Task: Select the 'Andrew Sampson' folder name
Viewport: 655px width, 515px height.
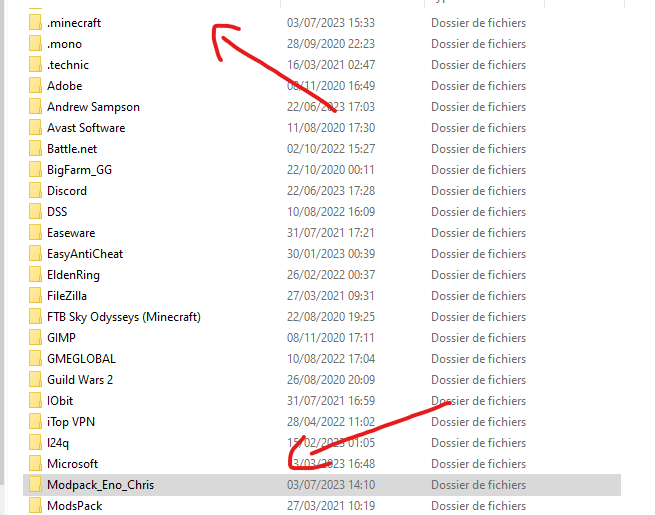Action: pyautogui.click(x=93, y=107)
